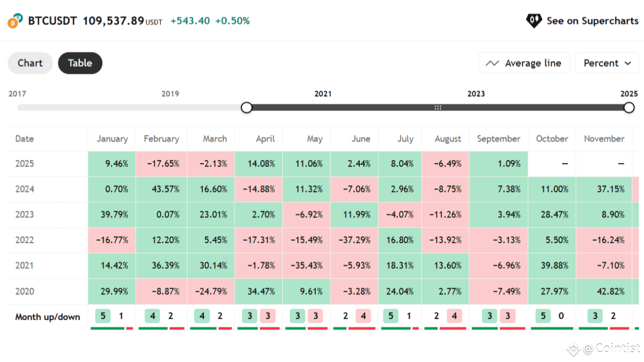This screenshot has height=362, width=644.
Task: Click the slider's center grip icon
Action: click(x=438, y=108)
